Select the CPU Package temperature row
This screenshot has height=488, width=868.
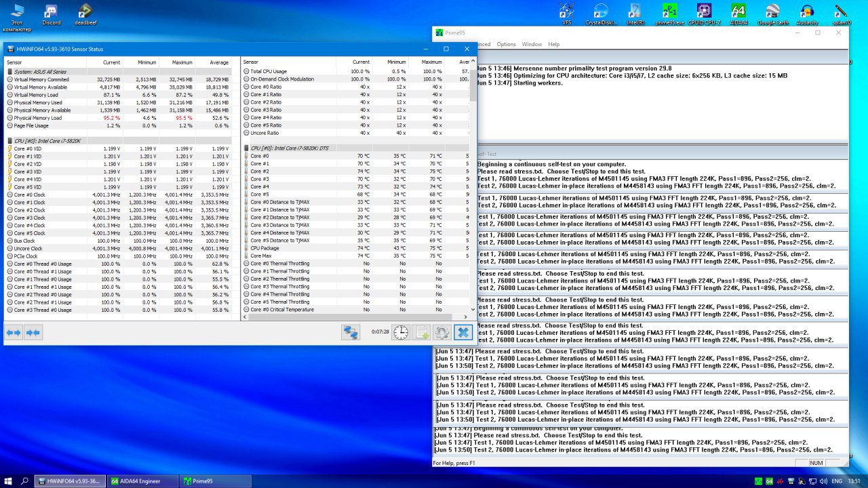[x=355, y=248]
